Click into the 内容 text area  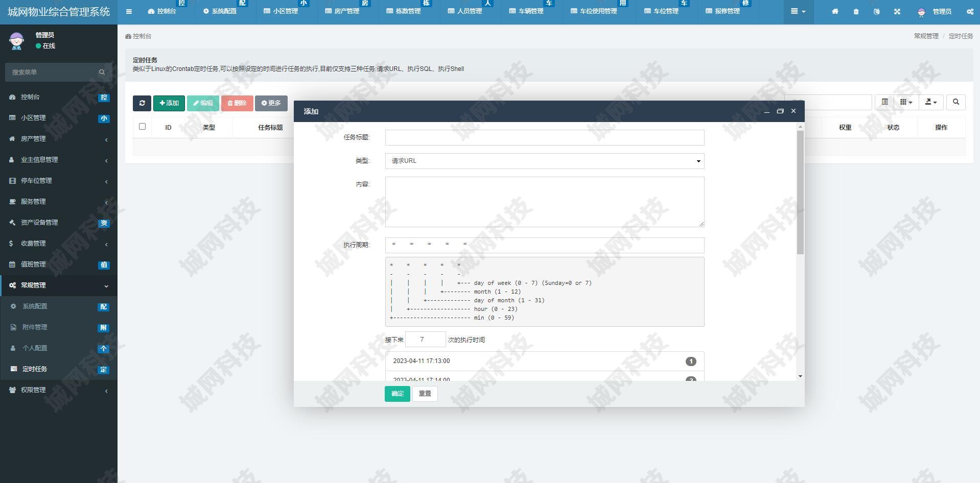(x=545, y=202)
